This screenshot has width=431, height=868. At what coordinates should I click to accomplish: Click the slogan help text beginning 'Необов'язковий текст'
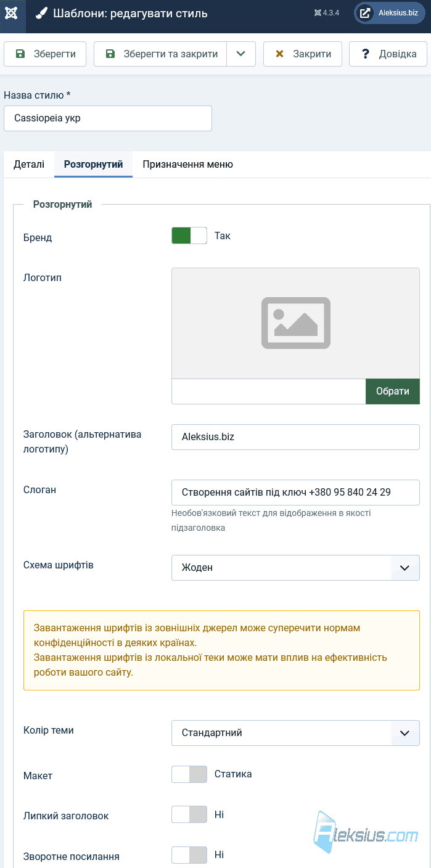(271, 520)
